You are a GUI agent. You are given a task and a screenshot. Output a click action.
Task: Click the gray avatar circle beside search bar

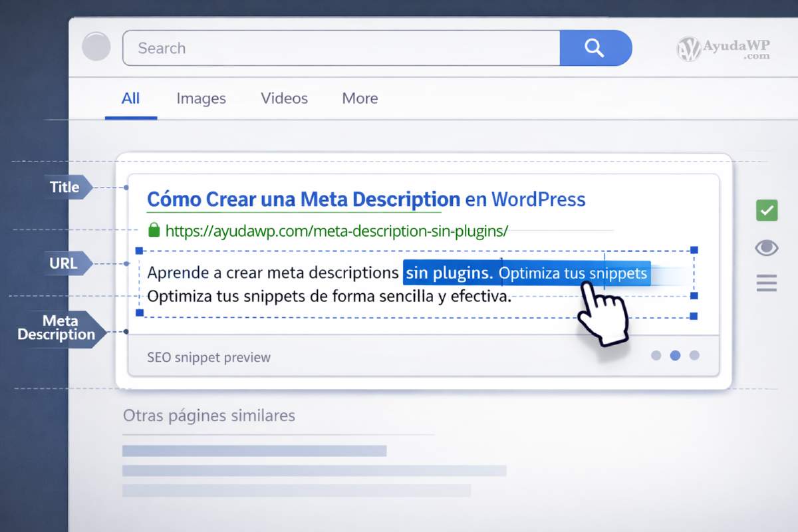click(x=96, y=47)
